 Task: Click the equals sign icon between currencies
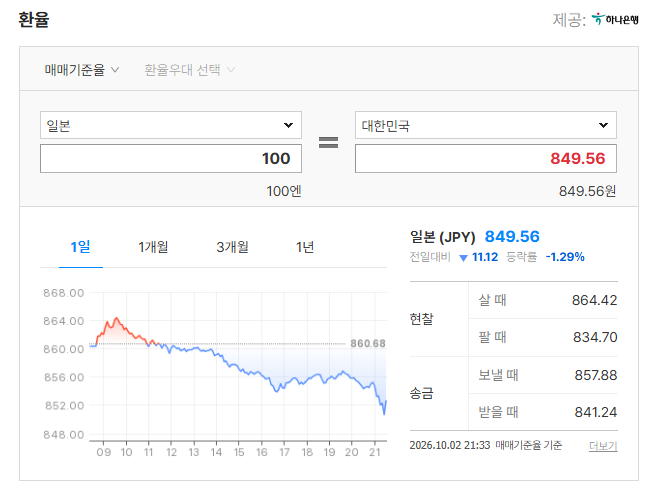coord(328,142)
